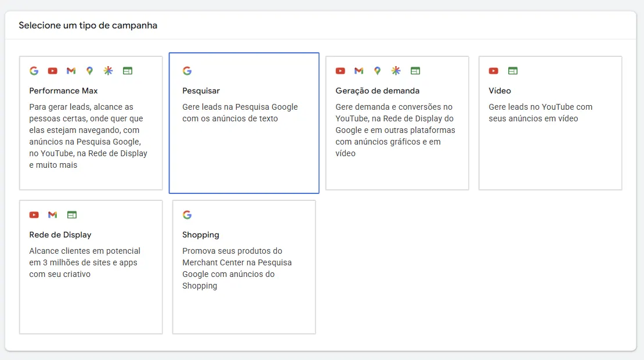
Task: Click the Maps pin icon in Performance Max card
Action: [89, 71]
